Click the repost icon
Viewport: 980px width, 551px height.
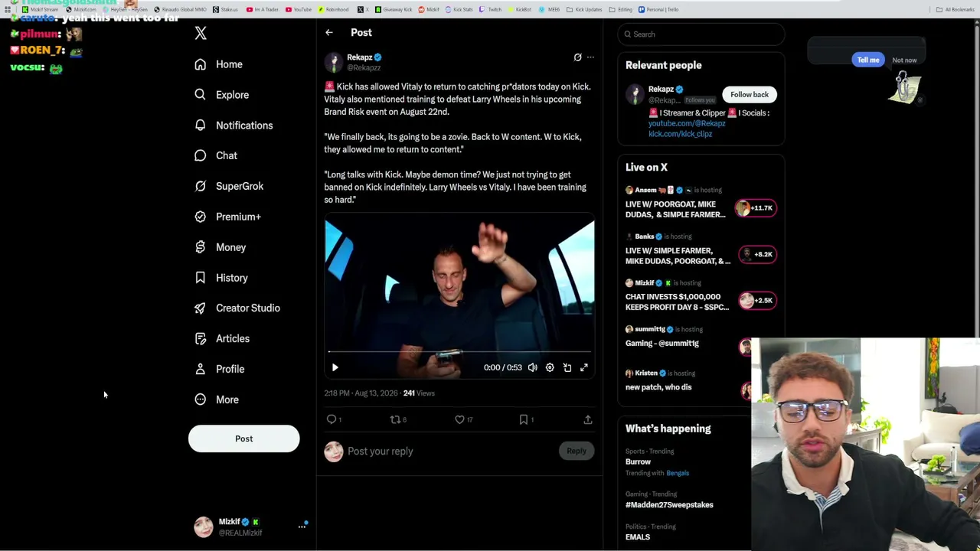pos(395,419)
